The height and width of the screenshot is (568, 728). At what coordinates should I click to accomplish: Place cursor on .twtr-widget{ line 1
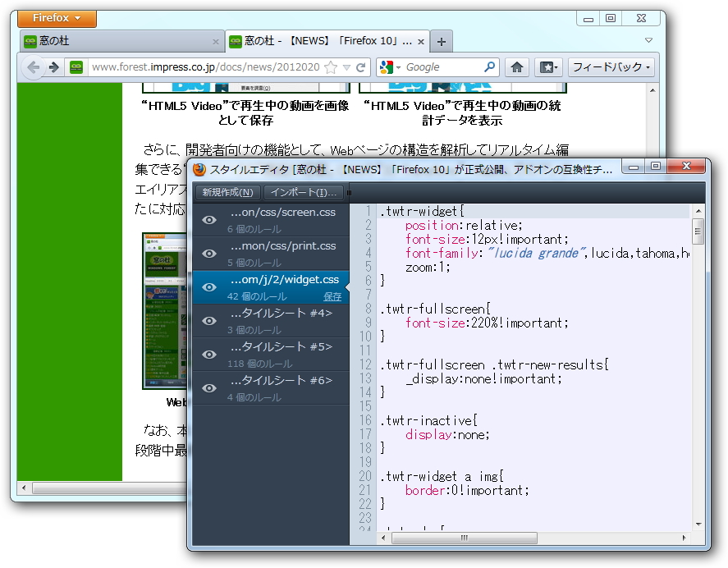pos(422,211)
